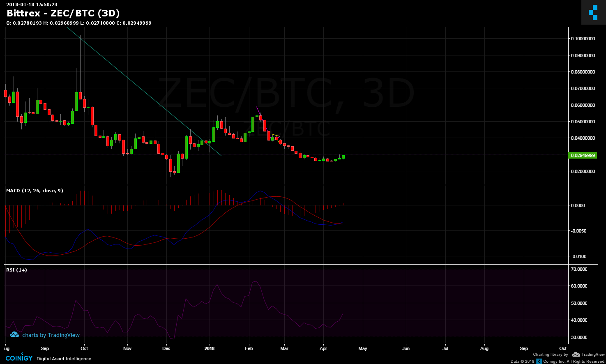Click the RSI axis label 40.0000
The height and width of the screenshot is (364, 606).
click(579, 320)
